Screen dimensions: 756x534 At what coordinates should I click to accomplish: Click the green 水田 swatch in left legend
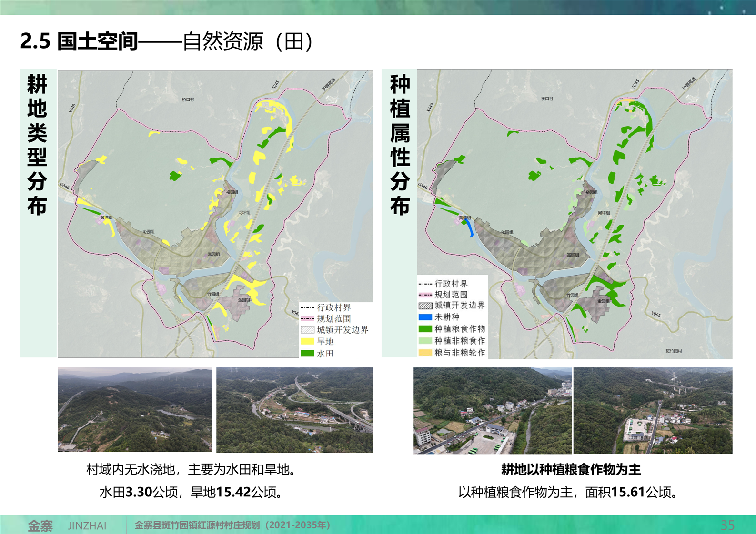[x=307, y=353]
